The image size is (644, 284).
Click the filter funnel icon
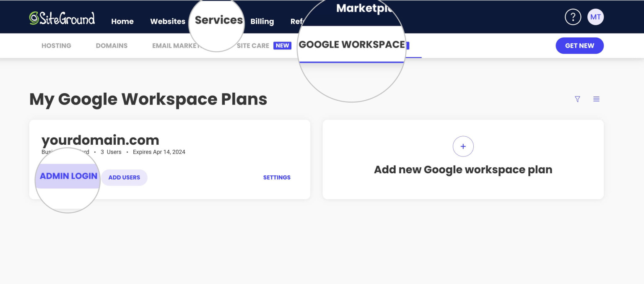577,99
